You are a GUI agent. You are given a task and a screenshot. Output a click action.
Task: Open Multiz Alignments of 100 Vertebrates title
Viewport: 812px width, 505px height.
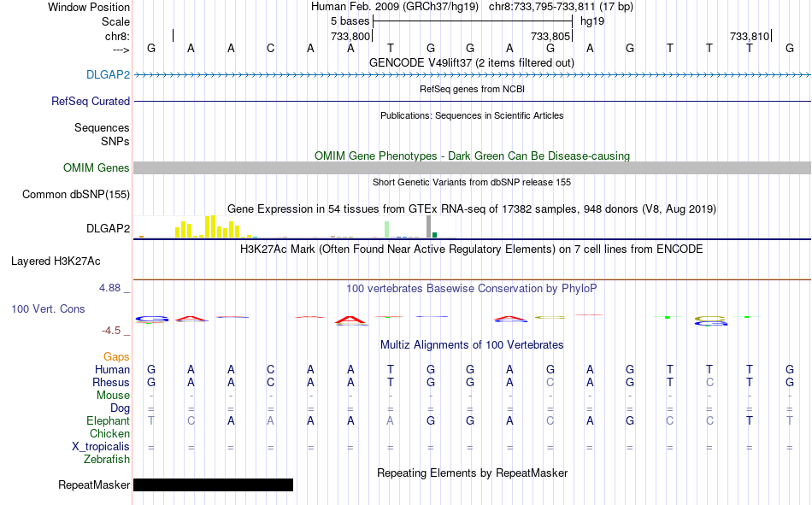472,345
